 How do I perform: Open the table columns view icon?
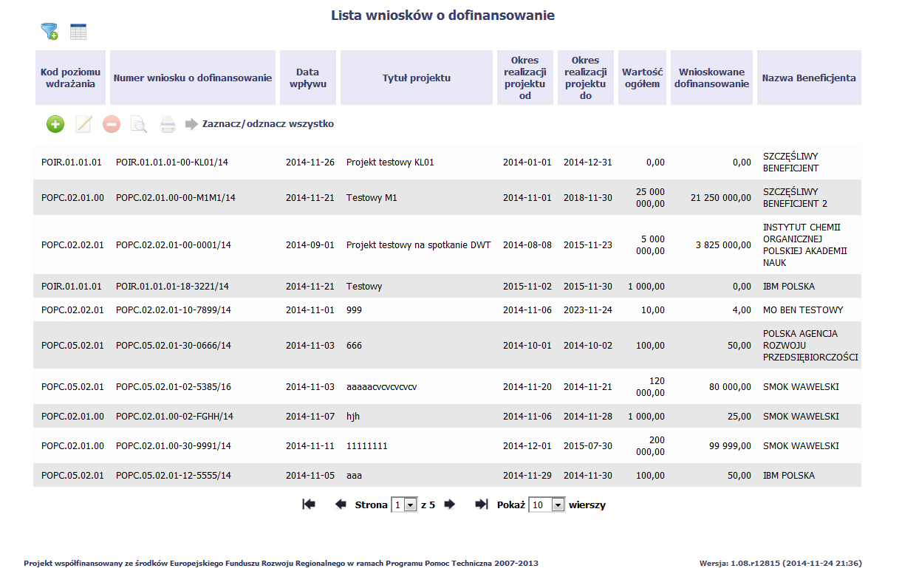click(78, 32)
